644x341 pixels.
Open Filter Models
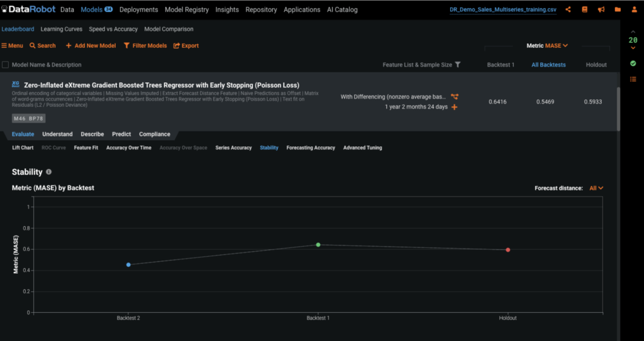click(145, 46)
